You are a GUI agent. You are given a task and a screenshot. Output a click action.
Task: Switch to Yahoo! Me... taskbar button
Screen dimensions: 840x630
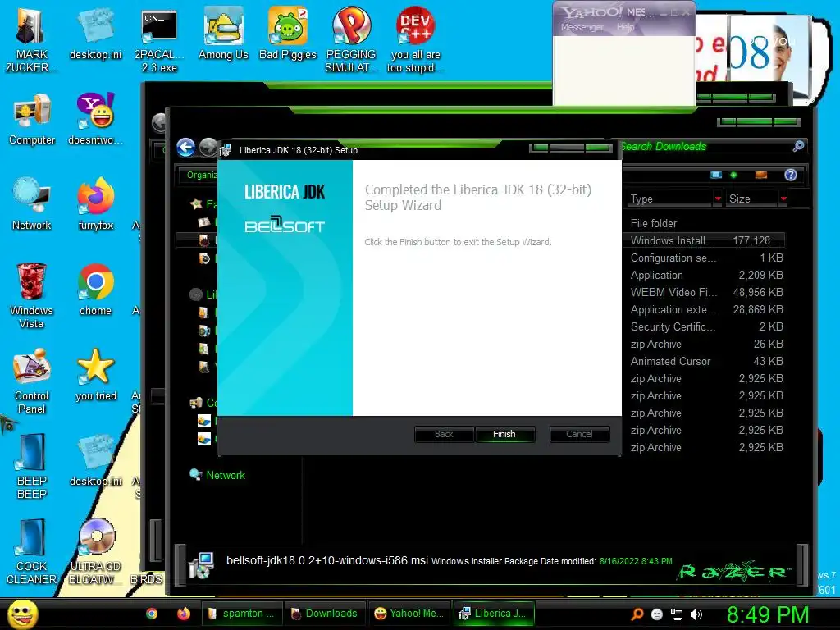(410, 614)
